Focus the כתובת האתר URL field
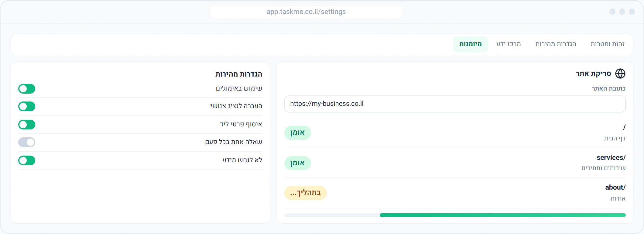 (455, 104)
